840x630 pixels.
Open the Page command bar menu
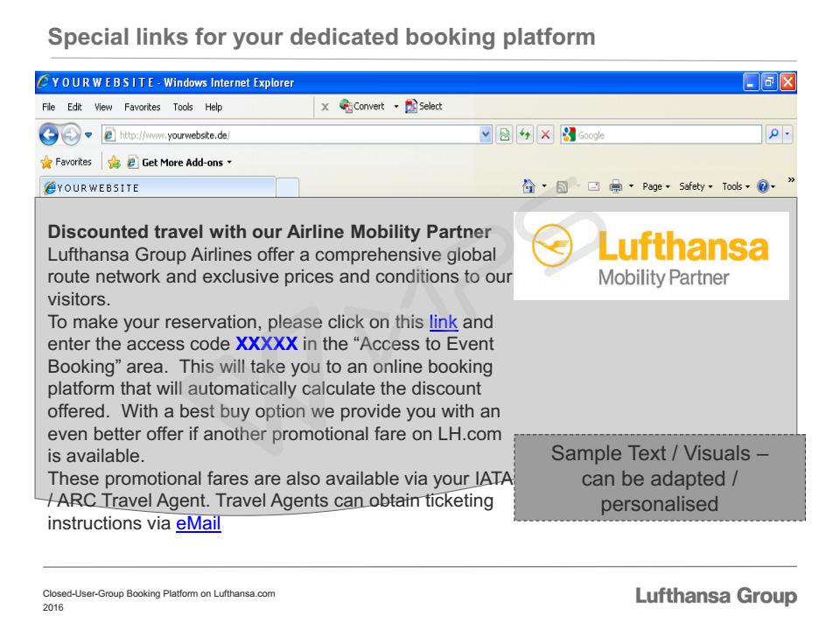(x=656, y=186)
